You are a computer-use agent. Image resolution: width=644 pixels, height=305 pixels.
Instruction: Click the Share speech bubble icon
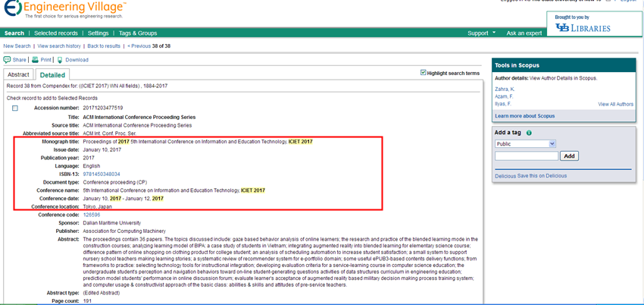click(7, 60)
